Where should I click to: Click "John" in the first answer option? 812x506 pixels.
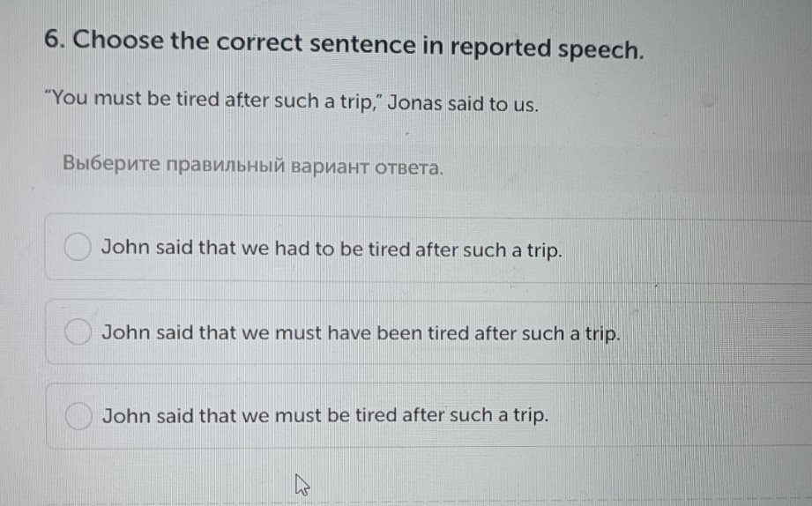pyautogui.click(x=123, y=249)
